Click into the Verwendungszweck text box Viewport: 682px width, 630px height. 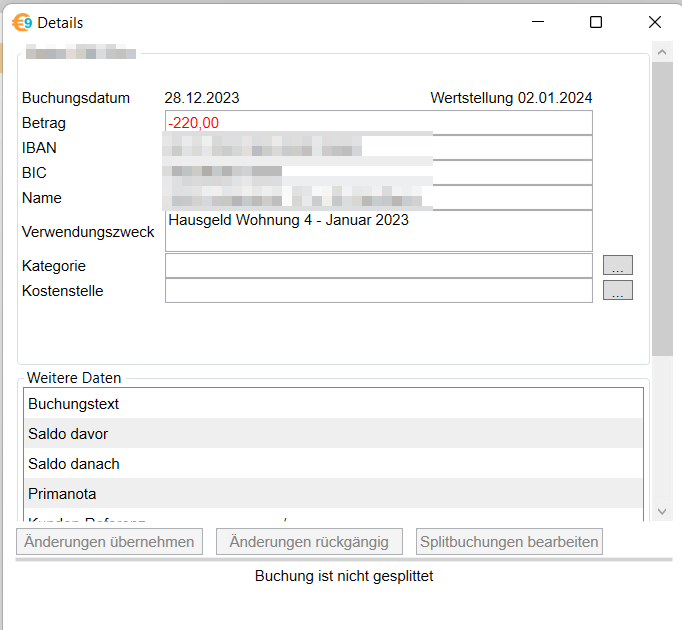(378, 231)
